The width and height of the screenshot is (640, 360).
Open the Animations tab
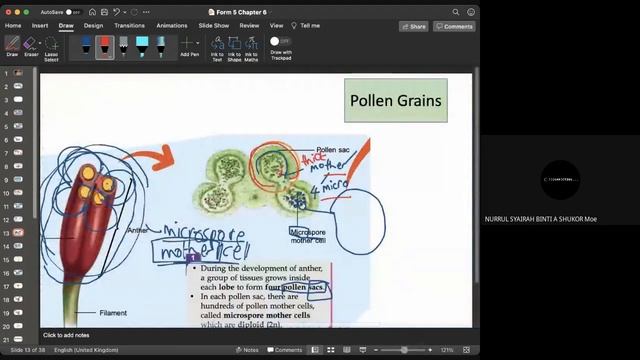tap(172, 26)
